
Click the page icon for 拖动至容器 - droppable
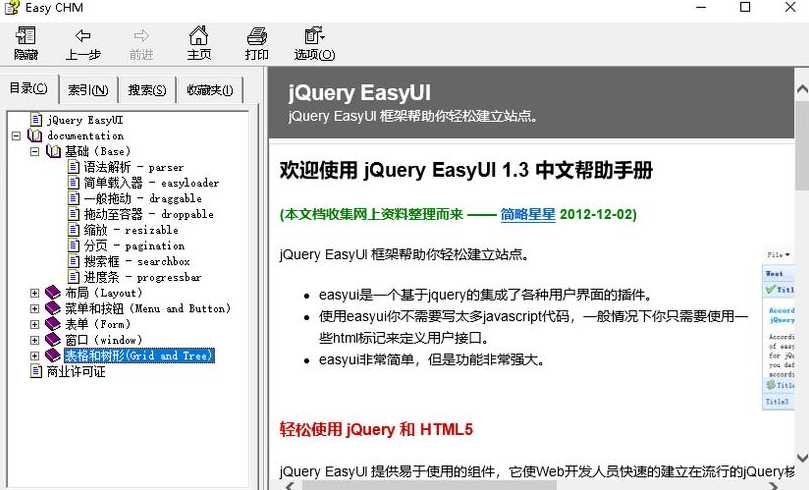point(74,214)
